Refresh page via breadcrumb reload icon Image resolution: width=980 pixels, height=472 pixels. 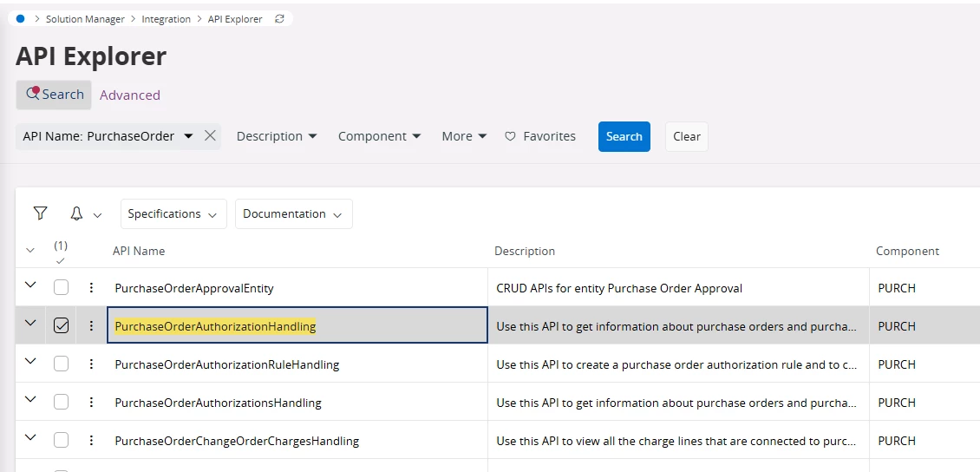click(279, 19)
